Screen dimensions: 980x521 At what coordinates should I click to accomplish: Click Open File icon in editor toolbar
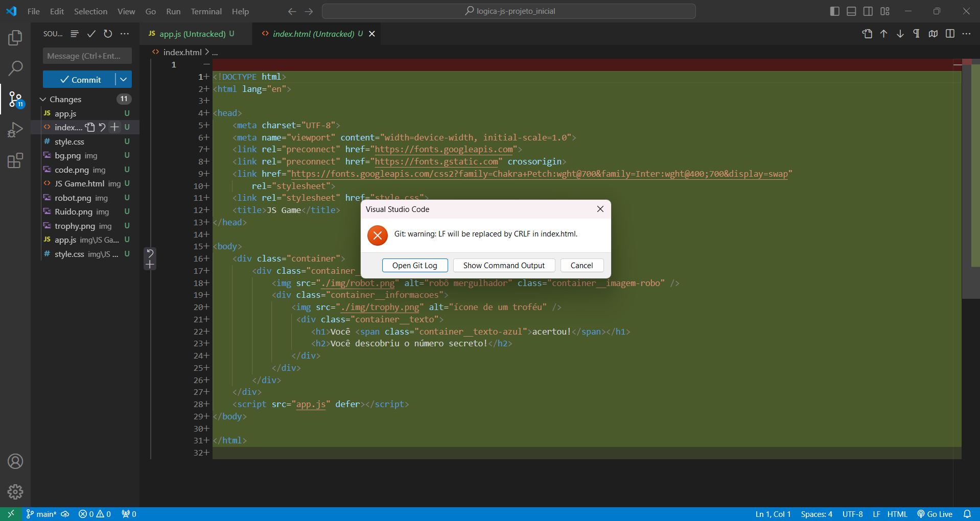[x=867, y=34]
